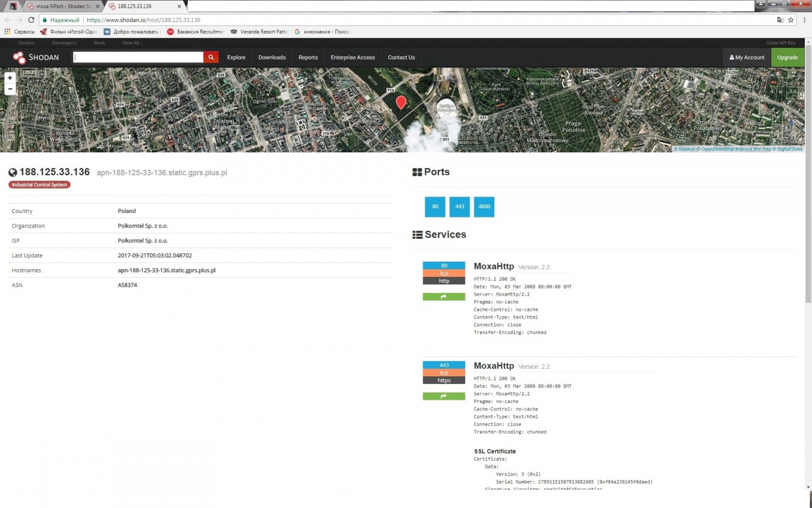Viewport: 812px width, 508px height.
Task: Open the Developers link in top strip
Action: [64, 43]
